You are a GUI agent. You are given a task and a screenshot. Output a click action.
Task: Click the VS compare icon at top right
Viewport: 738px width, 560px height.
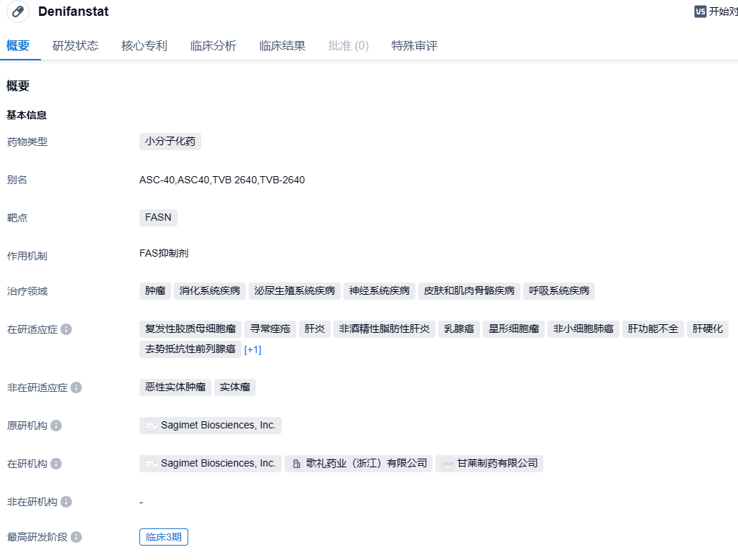point(700,12)
